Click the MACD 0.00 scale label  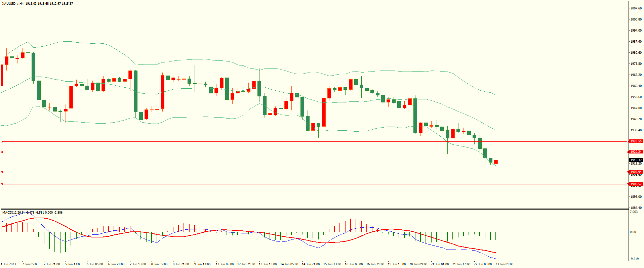(633, 232)
